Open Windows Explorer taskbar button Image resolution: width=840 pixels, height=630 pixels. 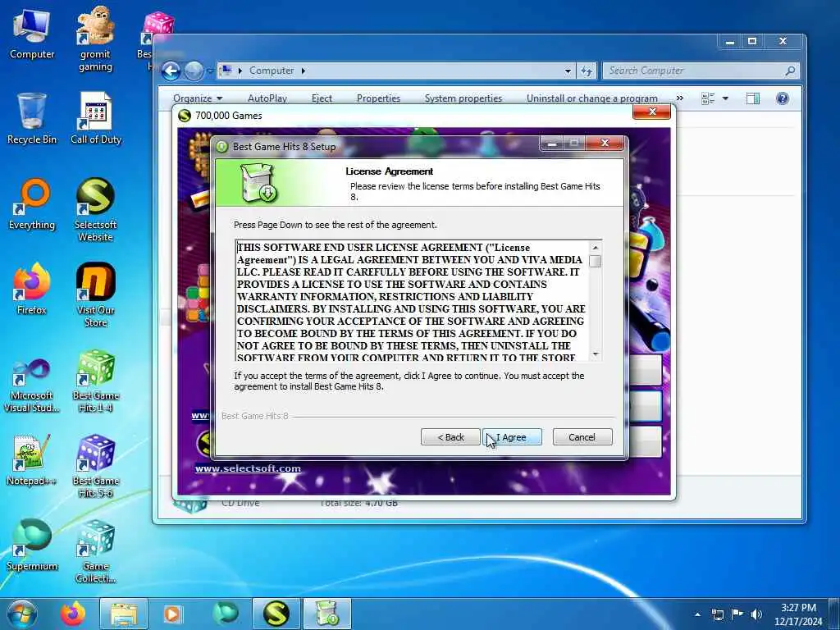click(123, 614)
